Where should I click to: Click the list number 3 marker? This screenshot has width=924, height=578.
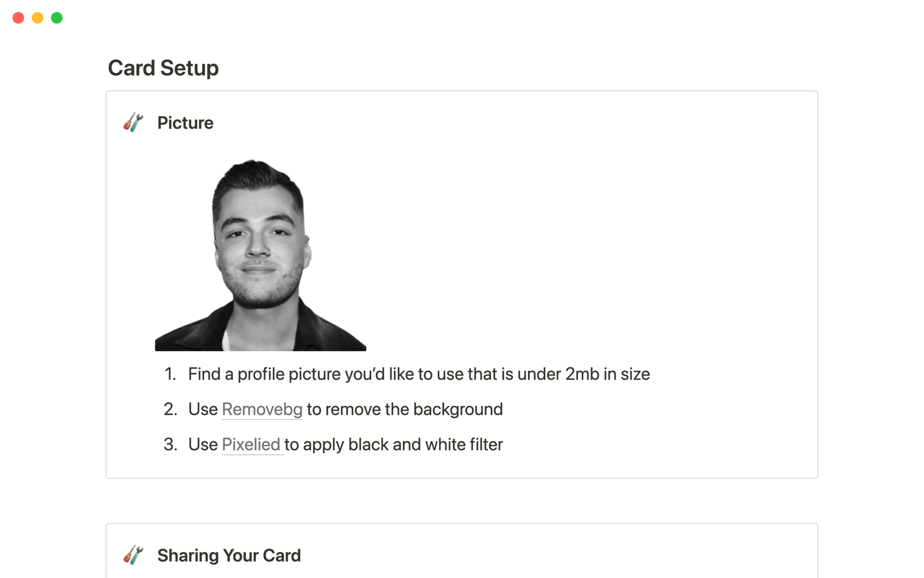click(170, 445)
